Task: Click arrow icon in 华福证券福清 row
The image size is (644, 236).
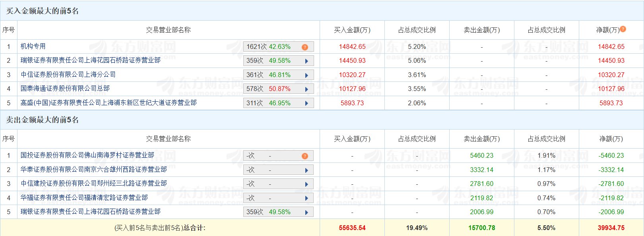Action: coord(306,198)
